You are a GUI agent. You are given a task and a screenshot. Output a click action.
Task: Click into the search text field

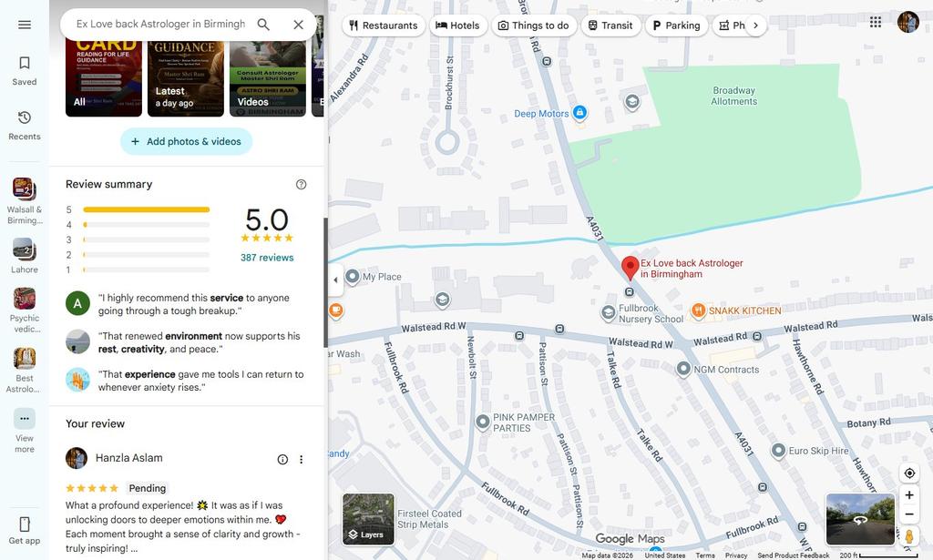pos(160,25)
